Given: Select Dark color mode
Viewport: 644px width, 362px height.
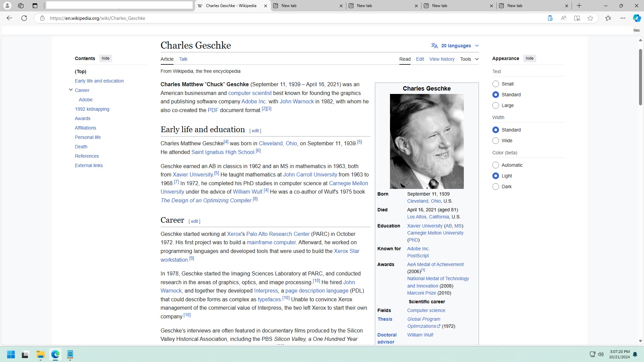Looking at the screenshot, I should point(495,187).
